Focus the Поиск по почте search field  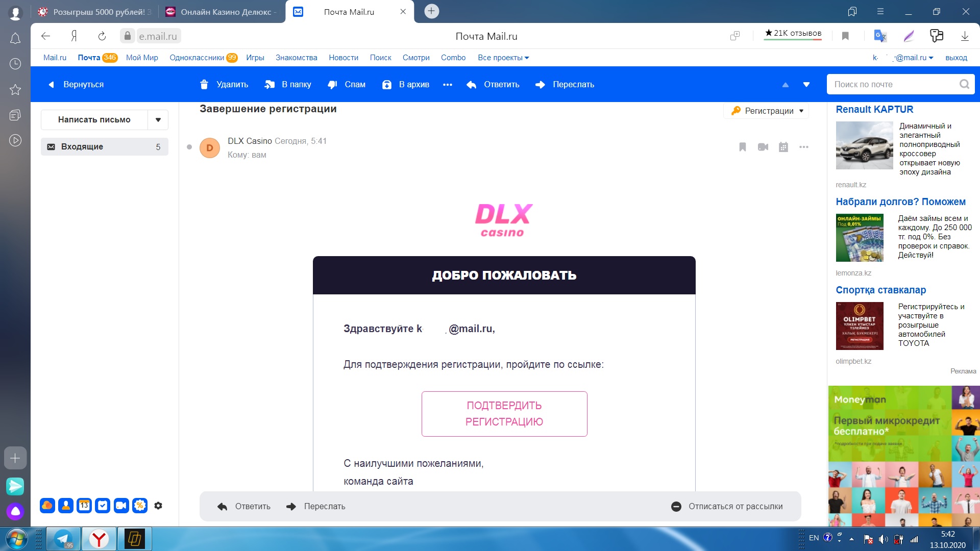(x=893, y=85)
